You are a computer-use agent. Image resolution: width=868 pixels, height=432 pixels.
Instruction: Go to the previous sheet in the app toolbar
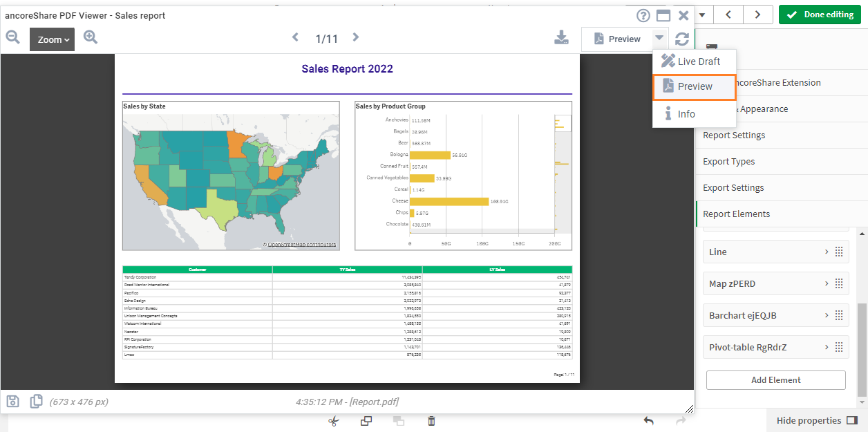728,15
